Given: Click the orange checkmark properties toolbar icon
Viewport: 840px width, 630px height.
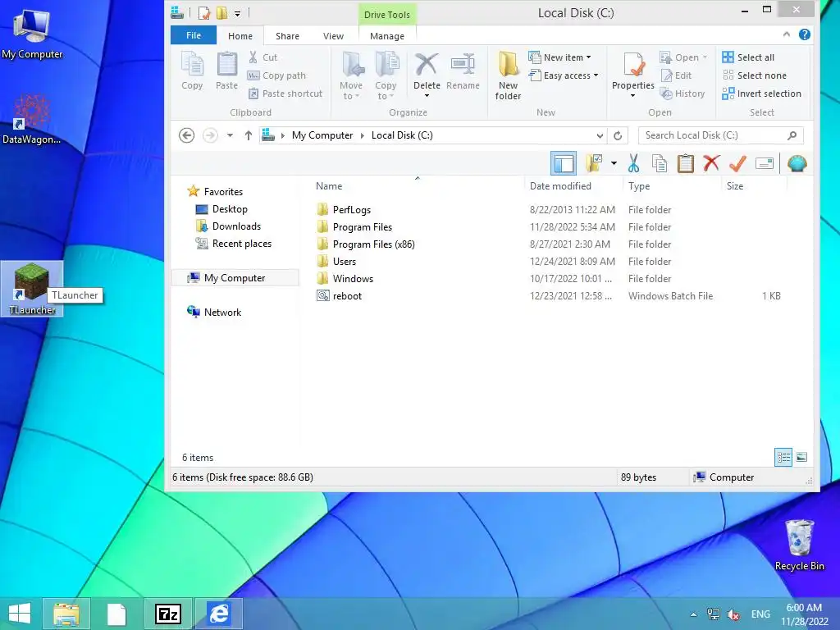Looking at the screenshot, I should [x=737, y=163].
